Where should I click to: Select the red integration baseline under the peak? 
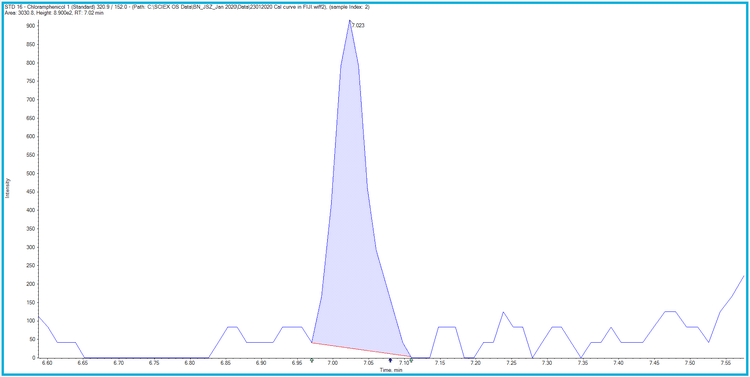pyautogui.click(x=361, y=350)
